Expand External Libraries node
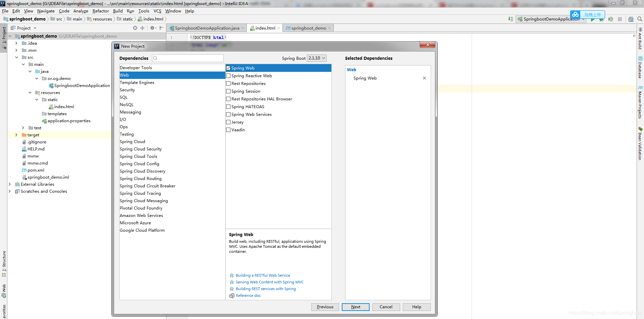The height and width of the screenshot is (319, 644). [x=9, y=184]
